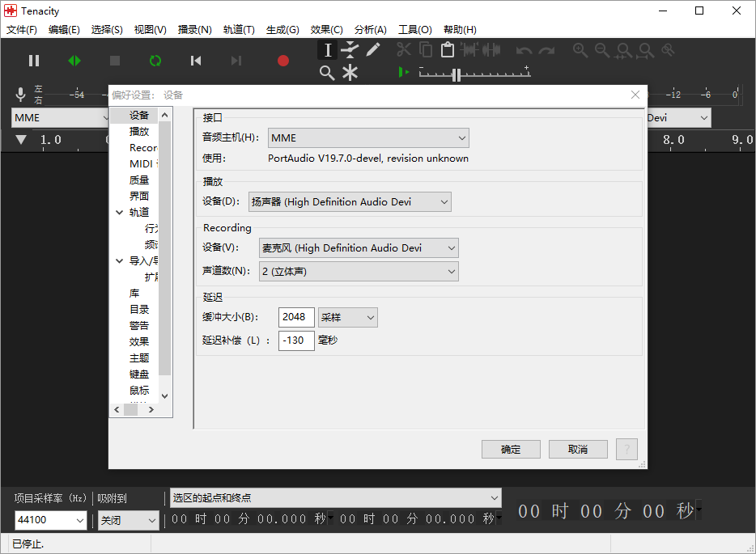The image size is (756, 554).
Task: Click the Skip to Start button
Action: (x=196, y=61)
